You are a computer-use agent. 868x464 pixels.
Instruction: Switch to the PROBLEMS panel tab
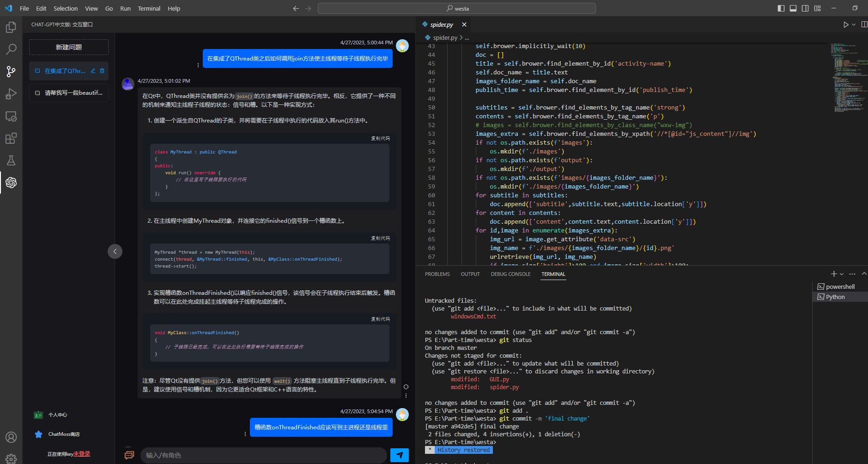click(437, 274)
